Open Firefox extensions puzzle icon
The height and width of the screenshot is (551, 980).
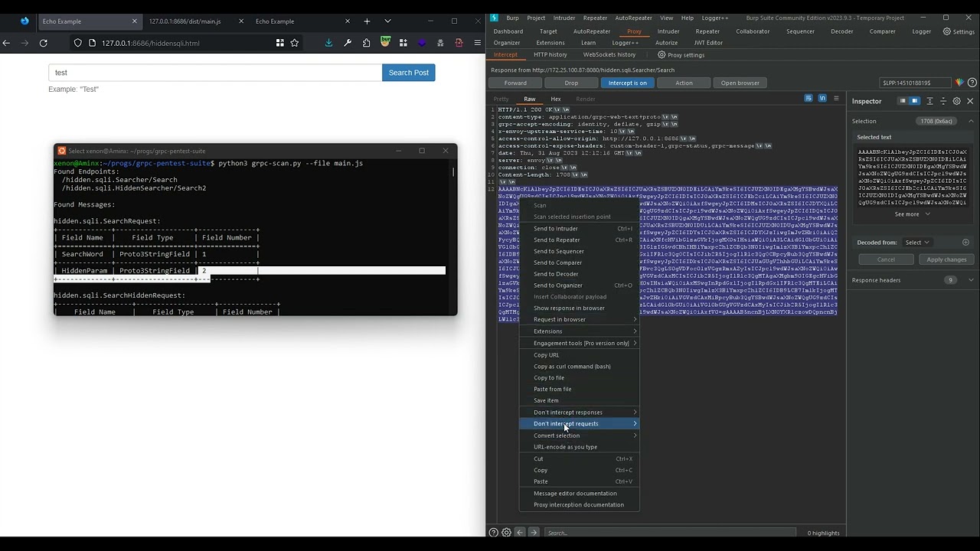[x=366, y=43]
